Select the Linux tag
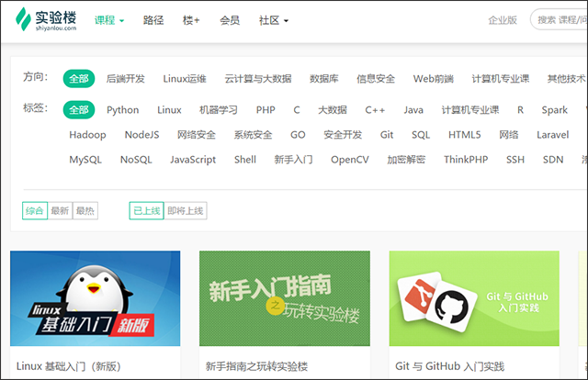588x380 pixels. 169,110
